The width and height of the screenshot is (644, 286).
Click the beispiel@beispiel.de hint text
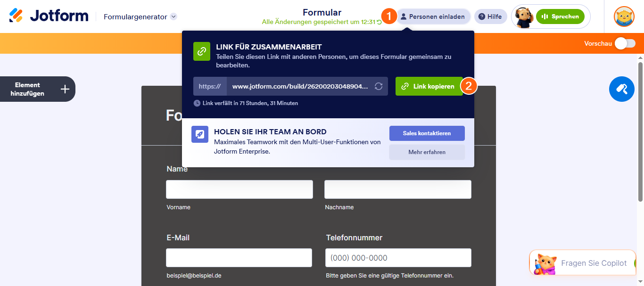(194, 276)
